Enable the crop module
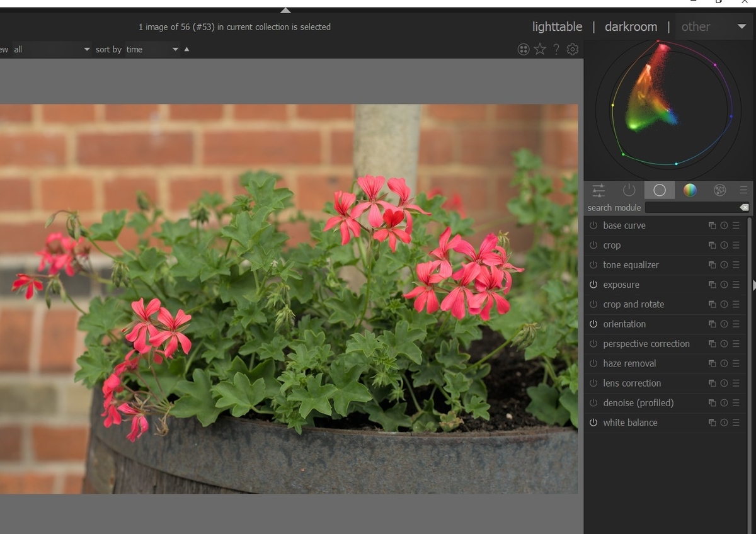 point(593,245)
